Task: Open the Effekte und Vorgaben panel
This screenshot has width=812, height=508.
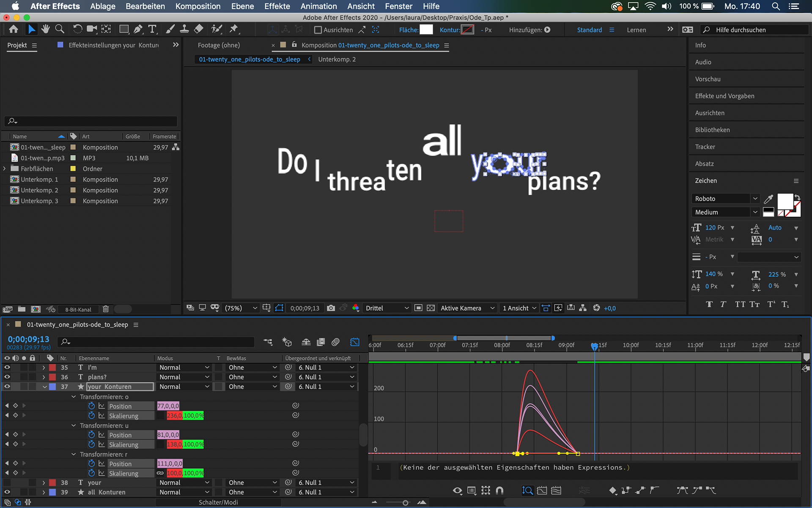Action: (x=724, y=96)
